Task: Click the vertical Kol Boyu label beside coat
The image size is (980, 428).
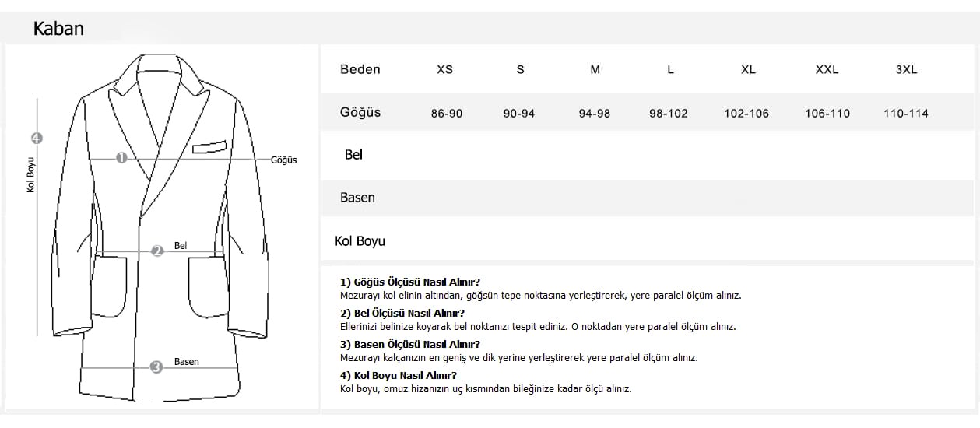Action: (31, 175)
